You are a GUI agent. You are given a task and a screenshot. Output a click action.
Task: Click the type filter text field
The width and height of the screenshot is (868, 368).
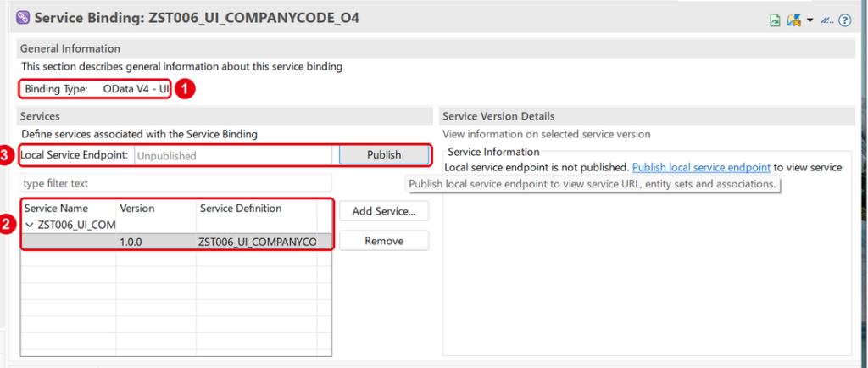[176, 182]
